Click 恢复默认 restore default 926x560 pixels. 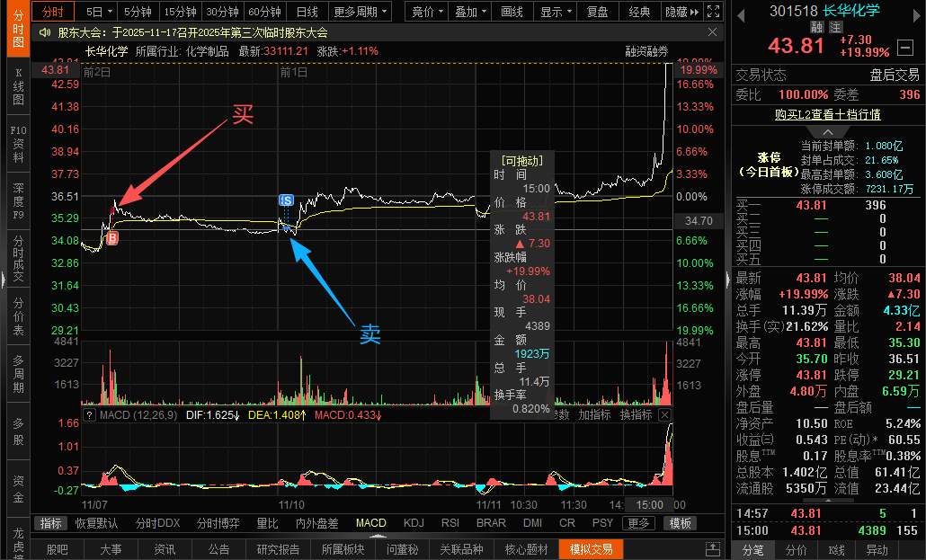click(96, 523)
